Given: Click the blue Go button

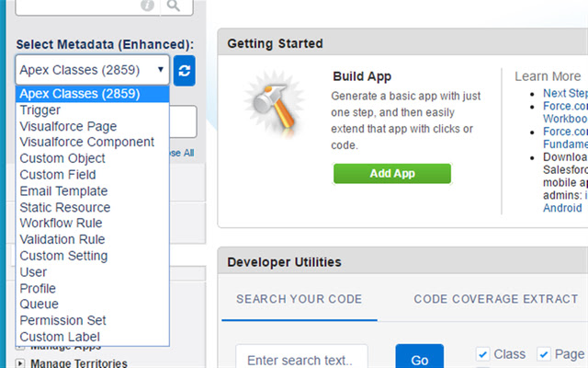Looking at the screenshot, I should tap(419, 359).
